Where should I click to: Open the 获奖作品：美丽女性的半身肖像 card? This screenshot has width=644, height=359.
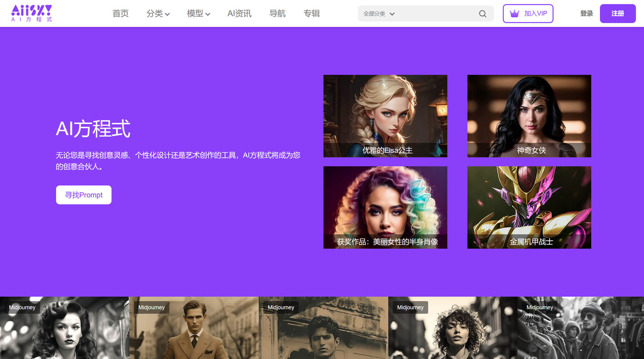pyautogui.click(x=385, y=207)
